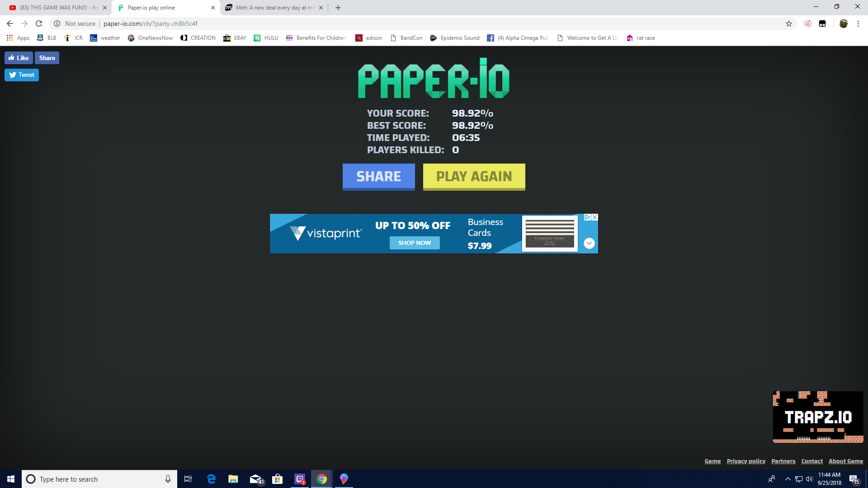Open the Privacy policy footer link
The image size is (868, 488).
(746, 461)
